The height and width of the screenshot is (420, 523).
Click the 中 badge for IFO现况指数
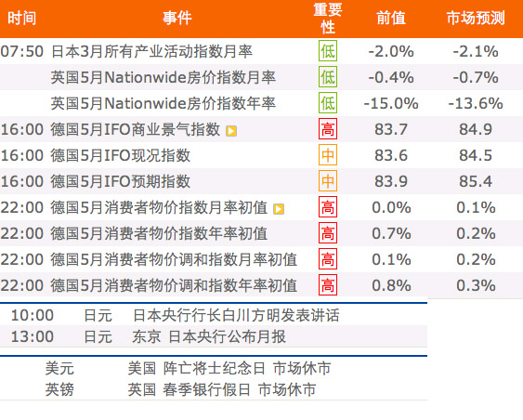click(x=328, y=155)
